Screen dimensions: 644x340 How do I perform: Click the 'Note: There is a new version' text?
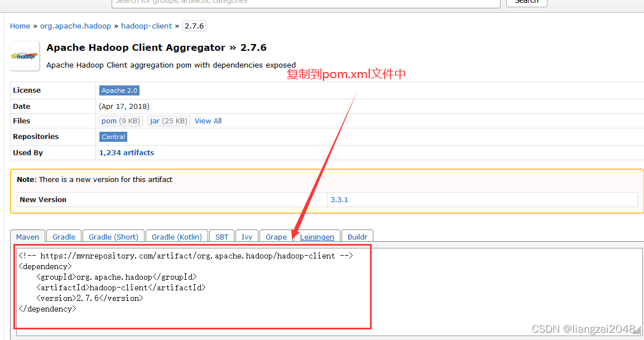(x=94, y=179)
